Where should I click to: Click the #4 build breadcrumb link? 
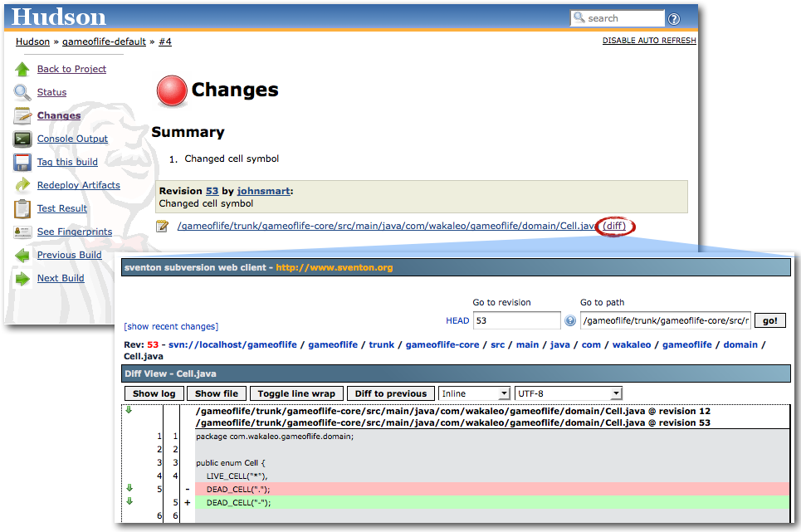[165, 41]
